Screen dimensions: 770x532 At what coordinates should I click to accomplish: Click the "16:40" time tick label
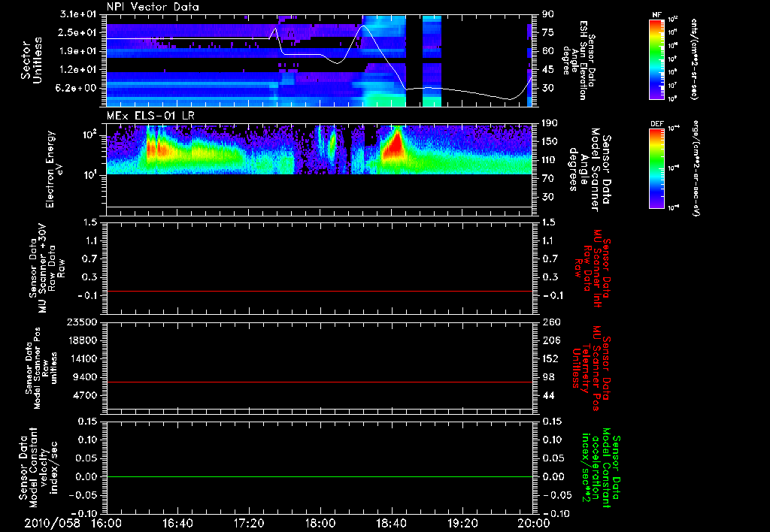177,523
